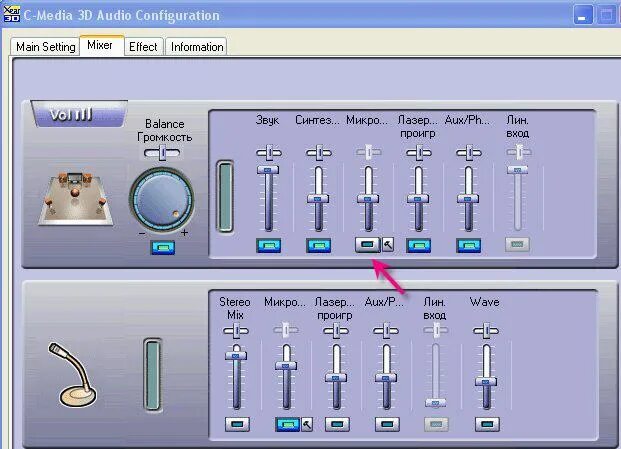This screenshot has height=449, width=621.
Task: Click the playback Микро volume fader
Action: tap(368, 199)
